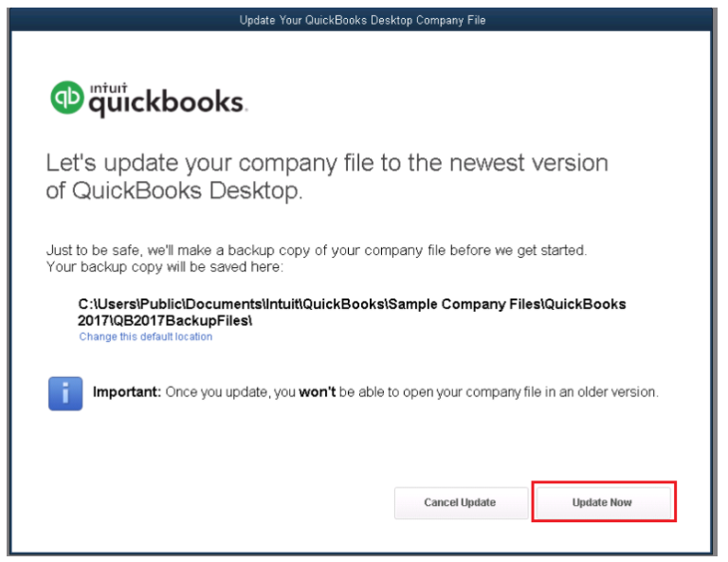Click the small intuit text above wordmark
Viewport: 728px width, 562px height.
point(107,86)
